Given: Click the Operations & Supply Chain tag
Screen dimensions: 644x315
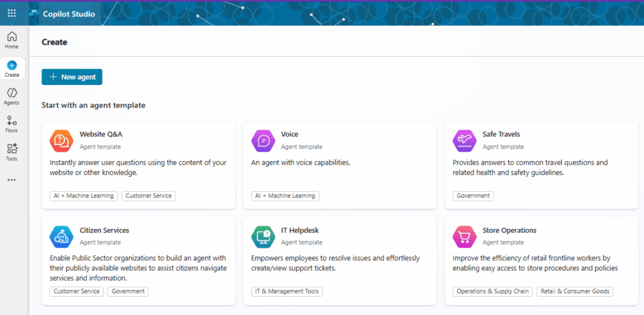Looking at the screenshot, I should point(493,292).
